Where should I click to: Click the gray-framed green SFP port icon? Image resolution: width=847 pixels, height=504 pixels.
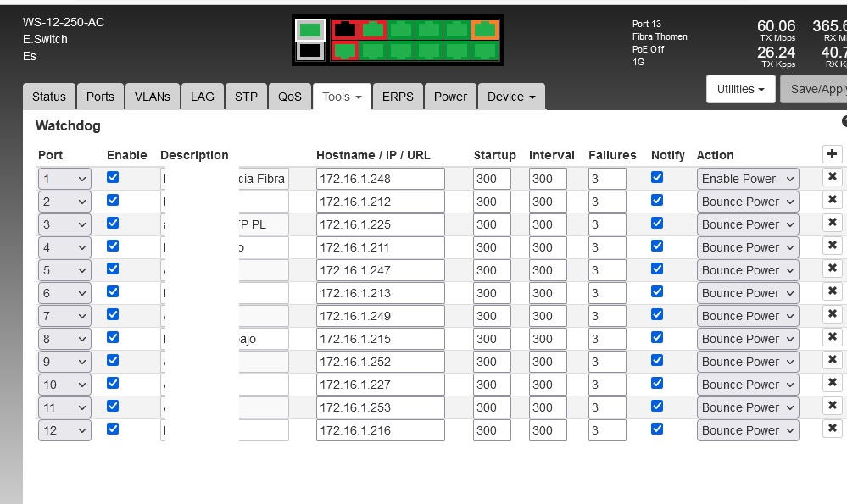click(310, 30)
